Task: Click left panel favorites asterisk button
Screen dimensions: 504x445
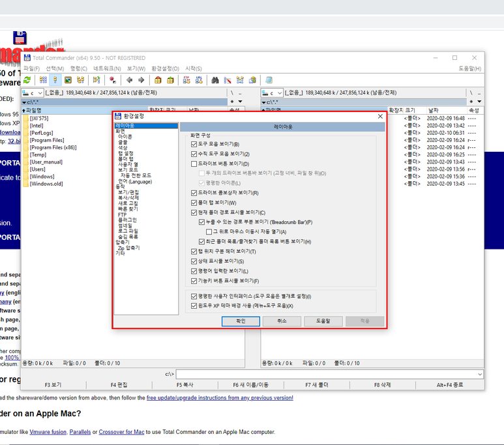Action: 232,102
